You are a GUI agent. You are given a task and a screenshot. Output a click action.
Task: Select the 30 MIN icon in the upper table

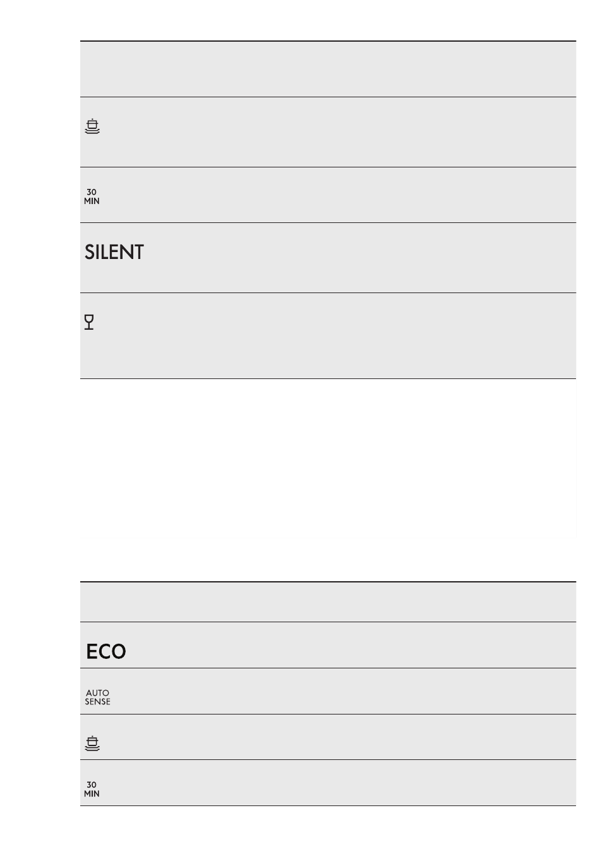[92, 196]
